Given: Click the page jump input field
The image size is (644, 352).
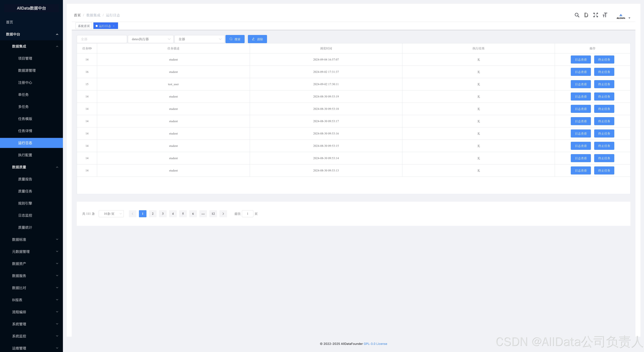Looking at the screenshot, I should pyautogui.click(x=248, y=214).
